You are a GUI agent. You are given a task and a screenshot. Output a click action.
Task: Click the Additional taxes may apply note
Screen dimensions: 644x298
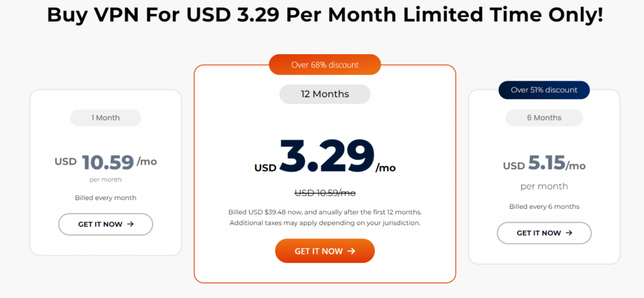(x=325, y=223)
